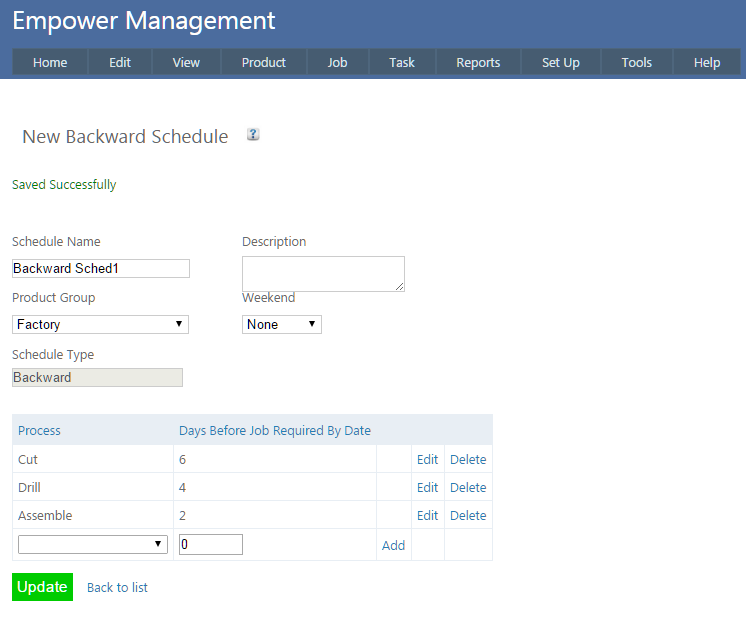Image resolution: width=746 pixels, height=628 pixels.
Task: Open the new process selection dropdown
Action: [x=92, y=544]
